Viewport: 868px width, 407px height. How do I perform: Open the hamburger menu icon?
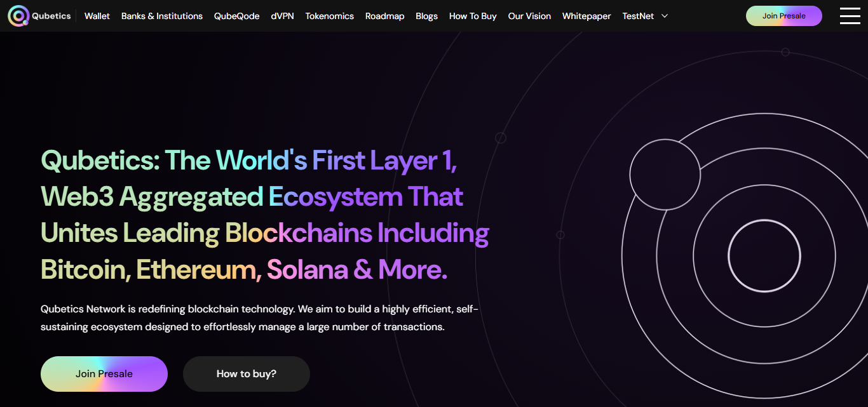pos(850,16)
